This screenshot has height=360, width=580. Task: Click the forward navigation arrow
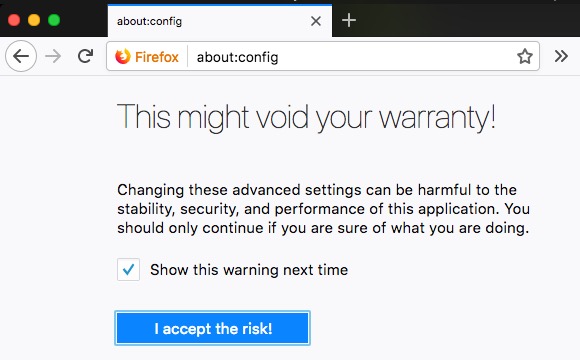(x=53, y=56)
